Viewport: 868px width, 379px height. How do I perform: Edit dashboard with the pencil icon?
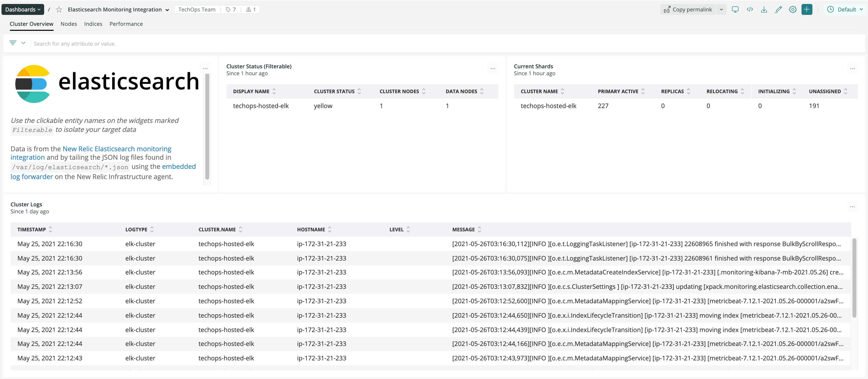click(778, 9)
